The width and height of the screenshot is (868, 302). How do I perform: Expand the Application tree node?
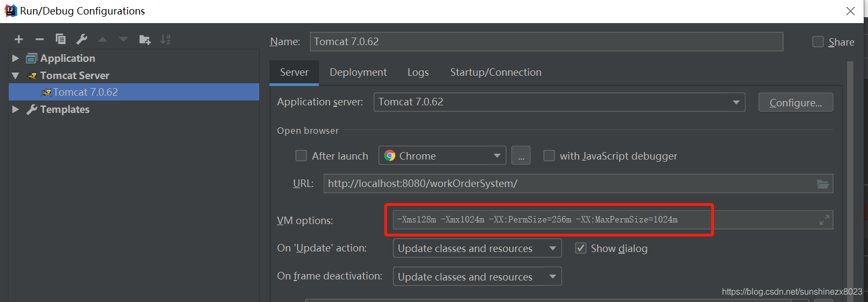(x=16, y=58)
